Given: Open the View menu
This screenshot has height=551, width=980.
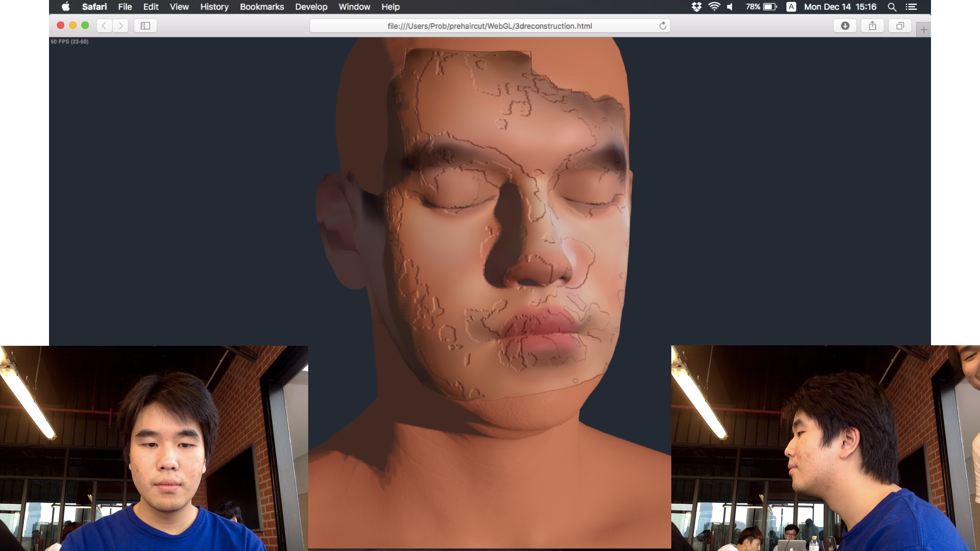Looking at the screenshot, I should [x=179, y=7].
